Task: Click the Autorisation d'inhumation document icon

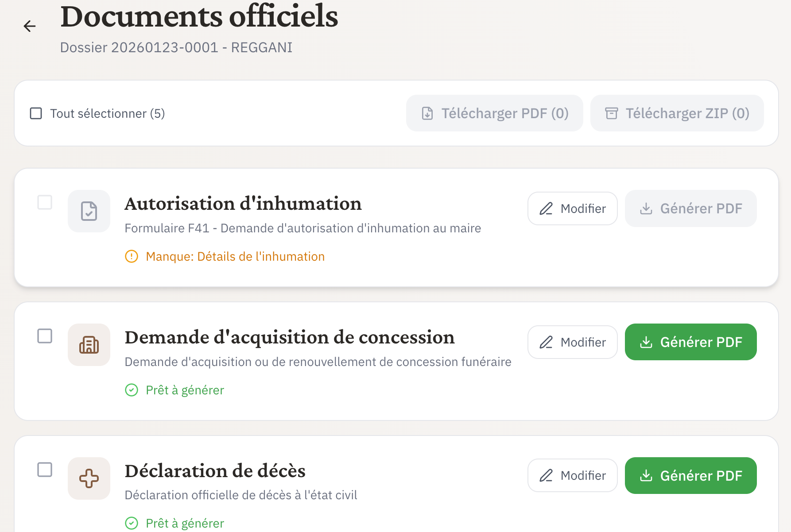Action: pyautogui.click(x=89, y=211)
